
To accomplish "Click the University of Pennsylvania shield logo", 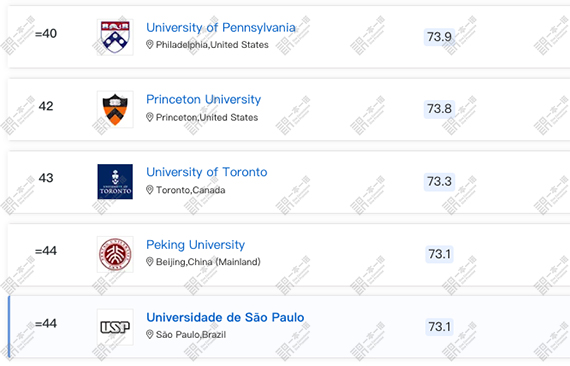I will [115, 37].
